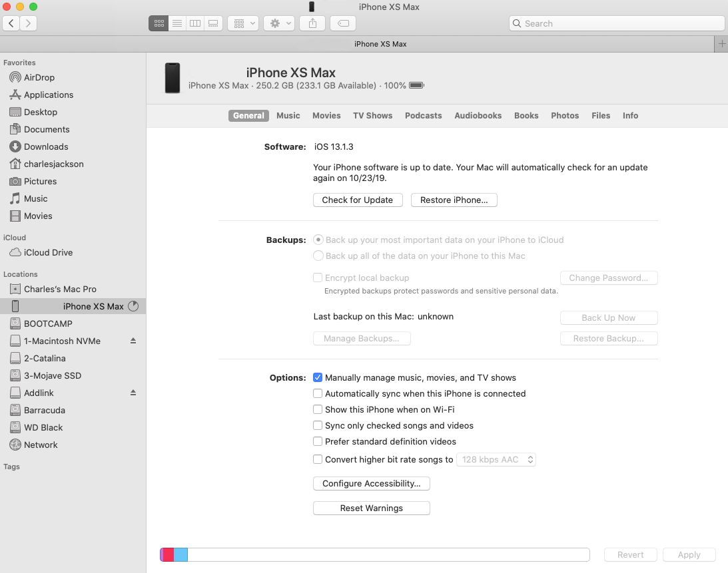Image resolution: width=728 pixels, height=573 pixels.
Task: Switch to the Movies tab
Action: 326,116
